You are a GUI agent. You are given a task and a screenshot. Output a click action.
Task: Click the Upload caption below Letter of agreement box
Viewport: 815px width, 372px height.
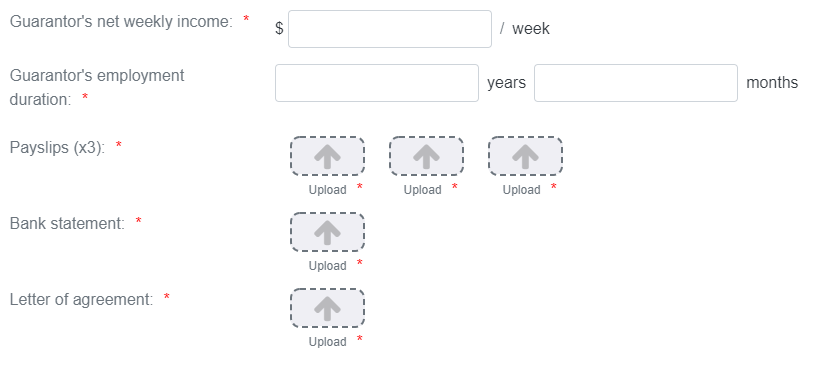click(x=327, y=342)
